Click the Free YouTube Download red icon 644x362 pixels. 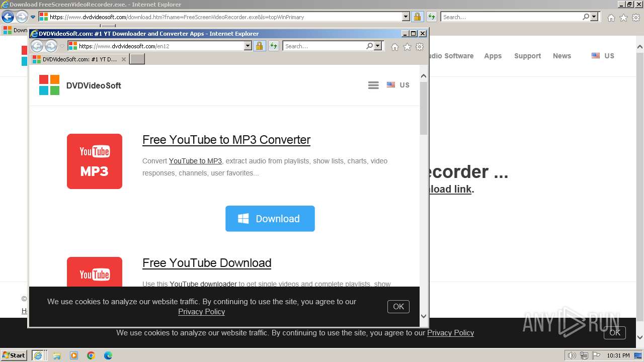point(95,271)
